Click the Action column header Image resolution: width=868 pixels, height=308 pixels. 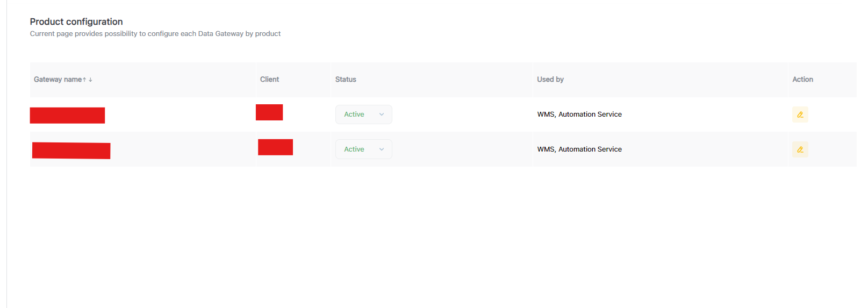(802, 80)
